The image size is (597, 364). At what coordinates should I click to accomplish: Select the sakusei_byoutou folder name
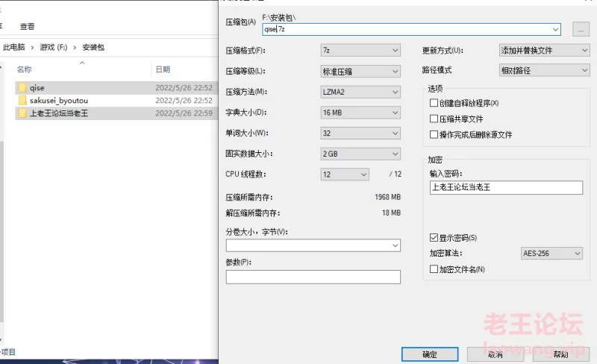59,101
